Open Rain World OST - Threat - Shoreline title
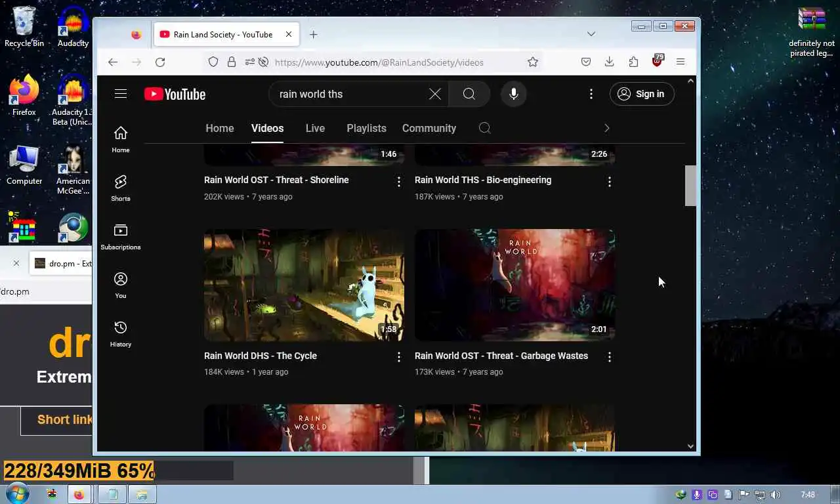The image size is (840, 504). pos(276,180)
